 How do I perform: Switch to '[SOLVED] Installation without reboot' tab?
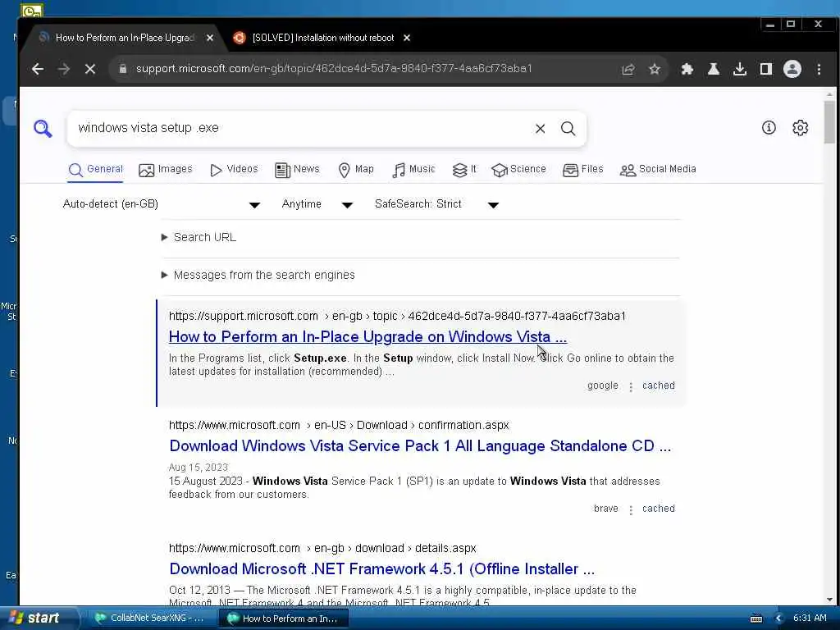(323, 38)
